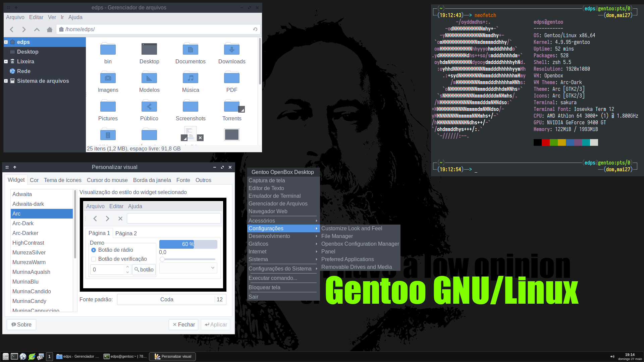Expand the Gráficos submenu
The width and height of the screenshot is (644, 362).
click(x=283, y=244)
